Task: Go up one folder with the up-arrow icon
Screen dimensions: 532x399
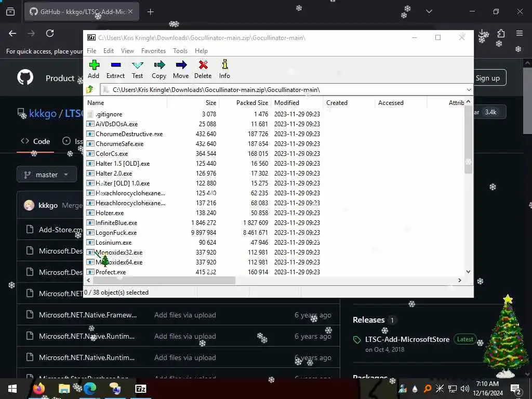Action: point(90,89)
